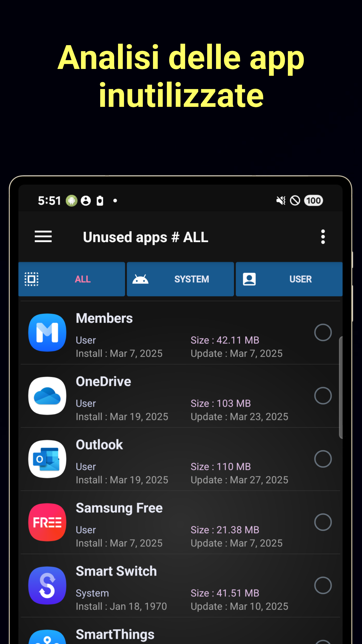
Task: Select the Smart Switch radio button
Action: pyautogui.click(x=323, y=585)
